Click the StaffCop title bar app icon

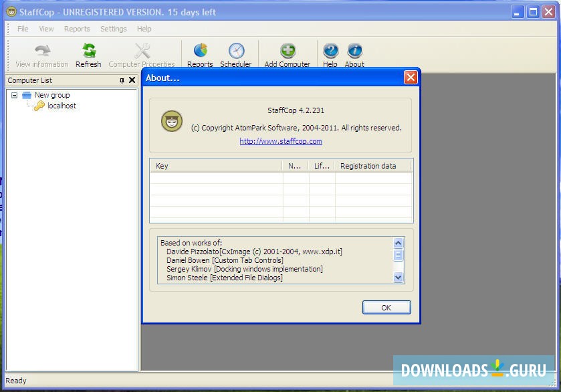point(11,12)
